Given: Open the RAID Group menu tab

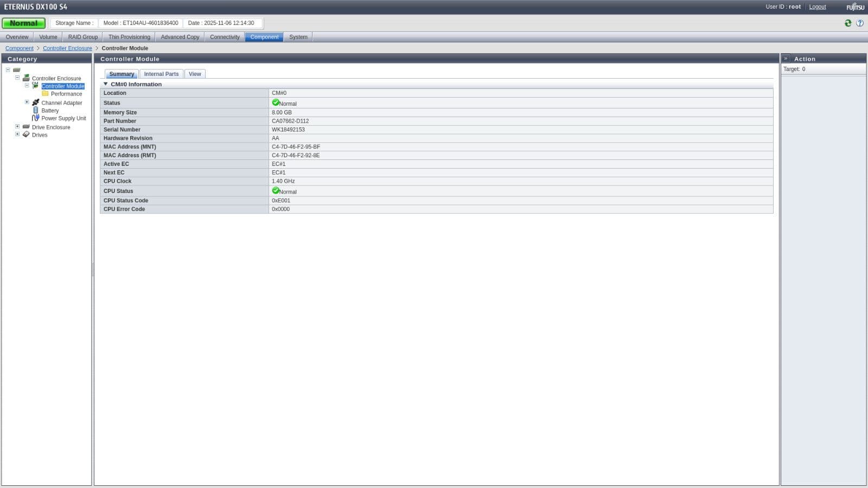Looking at the screenshot, I should [83, 37].
